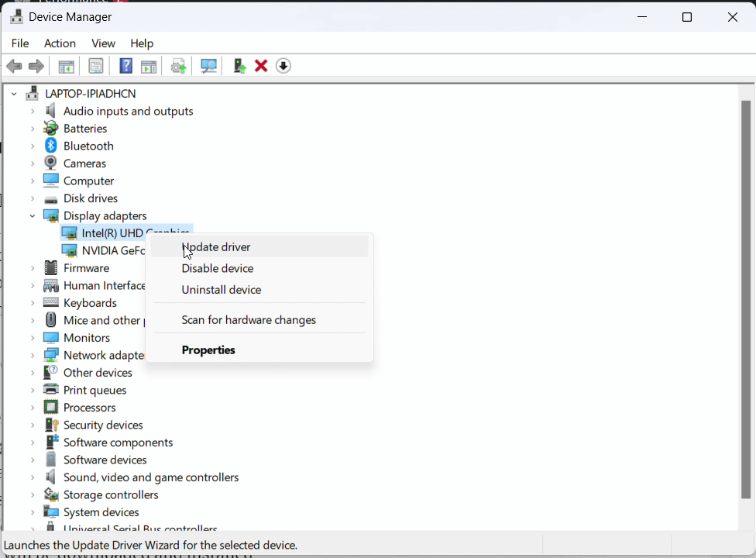
Task: Collapse the Display adapters node
Action: point(33,215)
